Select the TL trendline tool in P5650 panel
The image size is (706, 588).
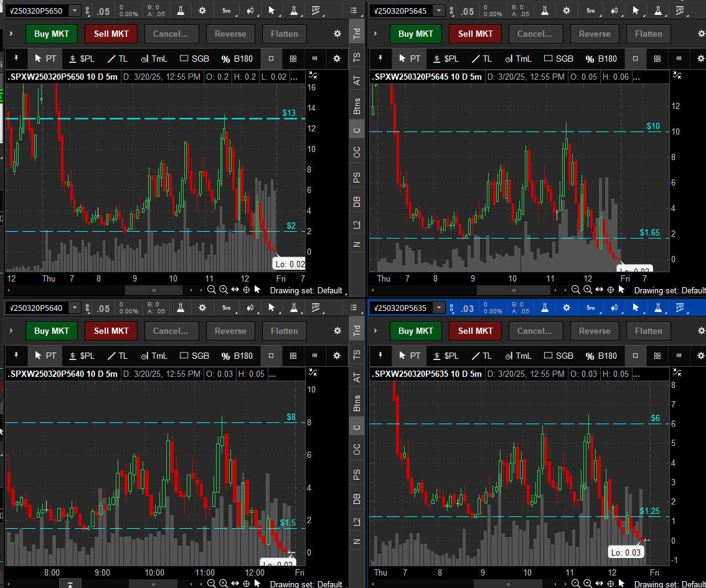pyautogui.click(x=116, y=59)
